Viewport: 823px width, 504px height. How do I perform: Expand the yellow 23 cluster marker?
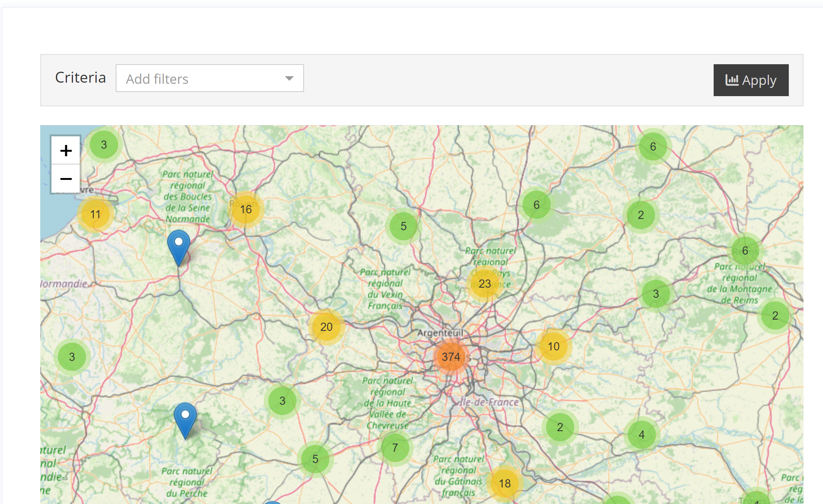[x=484, y=284]
